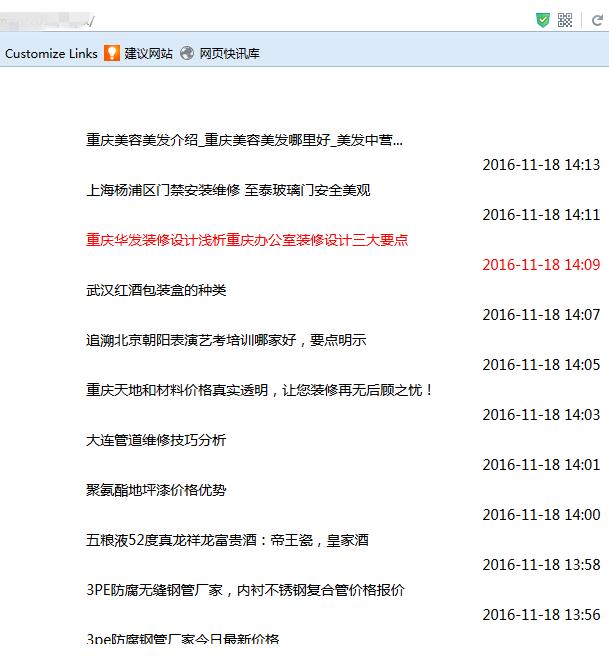Click the timestamp 2016-11-18 13:56
The height and width of the screenshot is (660, 609).
click(541, 615)
